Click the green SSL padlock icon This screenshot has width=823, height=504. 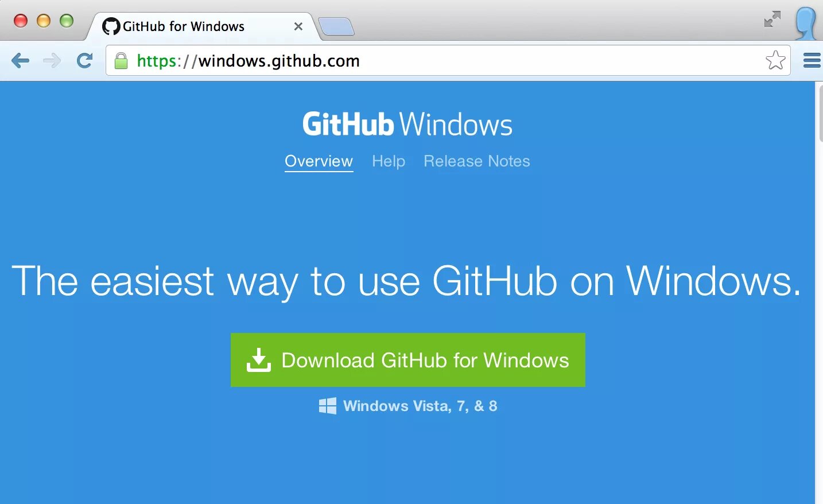121,60
